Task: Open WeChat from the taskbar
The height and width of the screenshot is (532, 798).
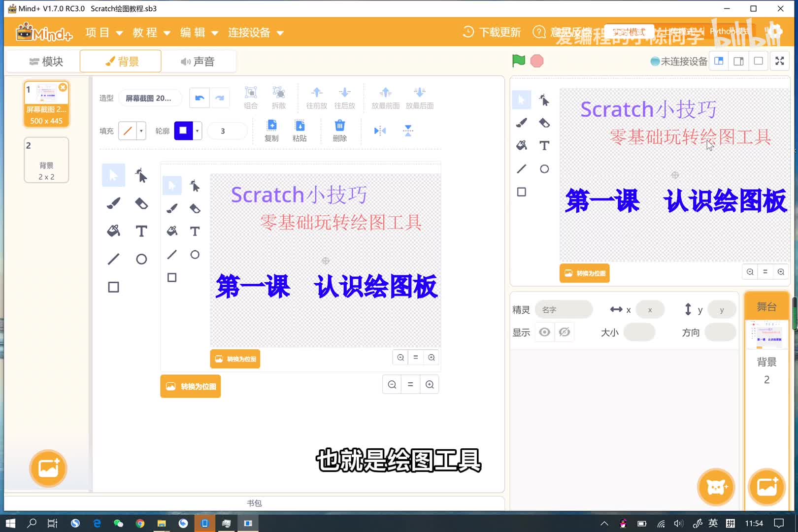Action: tap(118, 523)
